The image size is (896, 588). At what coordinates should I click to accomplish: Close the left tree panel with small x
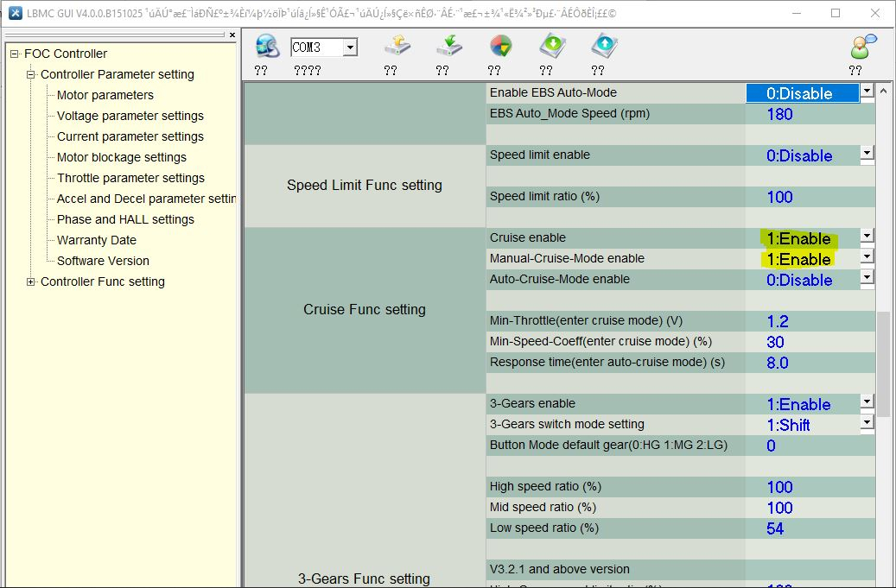click(x=232, y=35)
